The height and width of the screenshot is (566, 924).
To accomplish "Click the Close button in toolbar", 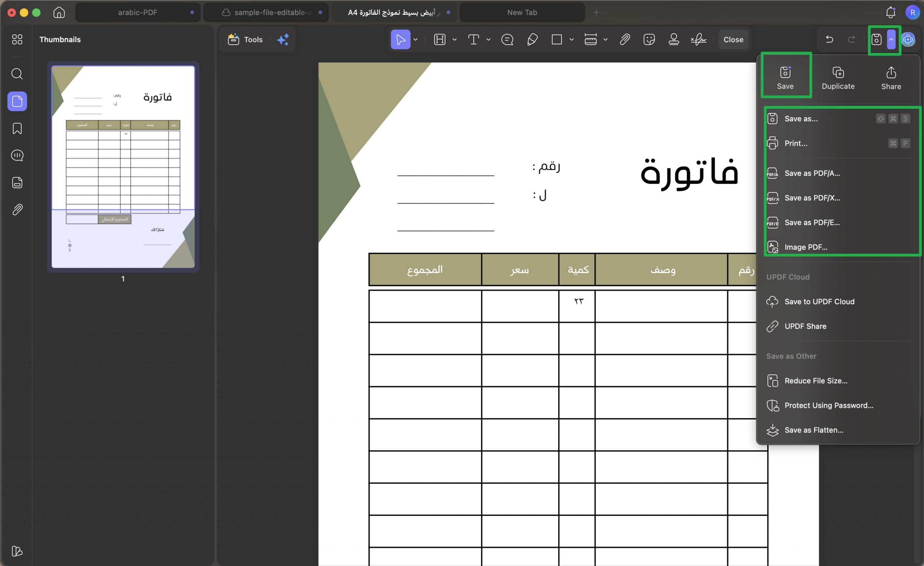I will coord(733,39).
